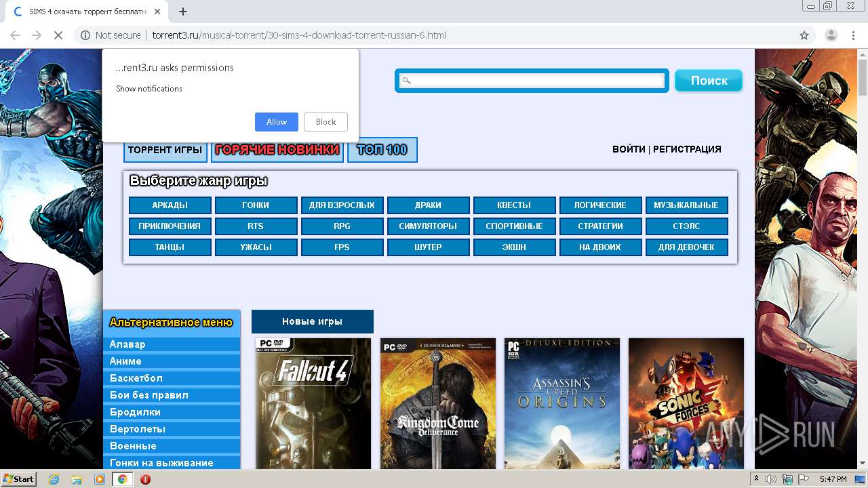Open the Assassin's Creed Origins cover
Image resolution: width=868 pixels, height=488 pixels.
562,403
